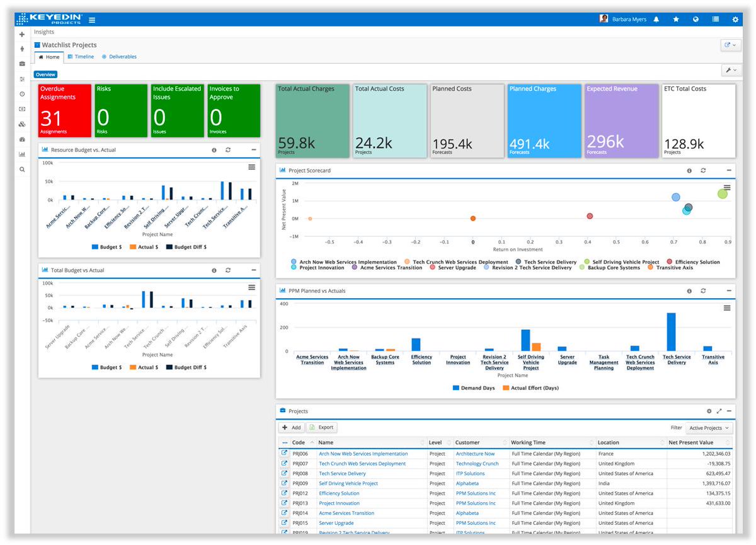The height and width of the screenshot is (545, 756).
Task: Click the star favorites icon in top bar
Action: coord(675,19)
